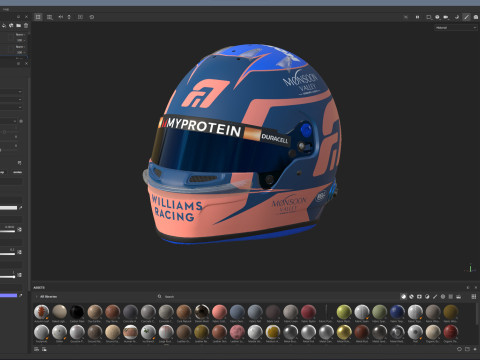Go back from All libraries in Assets
The height and width of the screenshot is (360, 480).
tap(36, 296)
